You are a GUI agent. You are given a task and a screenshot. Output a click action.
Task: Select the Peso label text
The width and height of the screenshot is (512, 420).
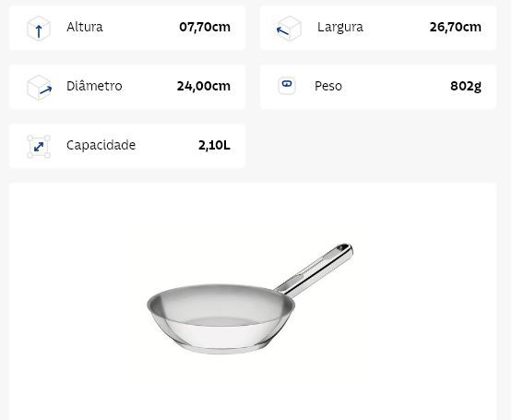(x=328, y=86)
